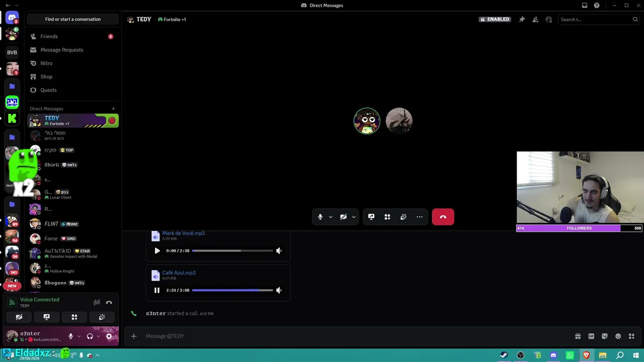Create a new DM with plus icon
The height and width of the screenshot is (362, 644).
click(113, 109)
